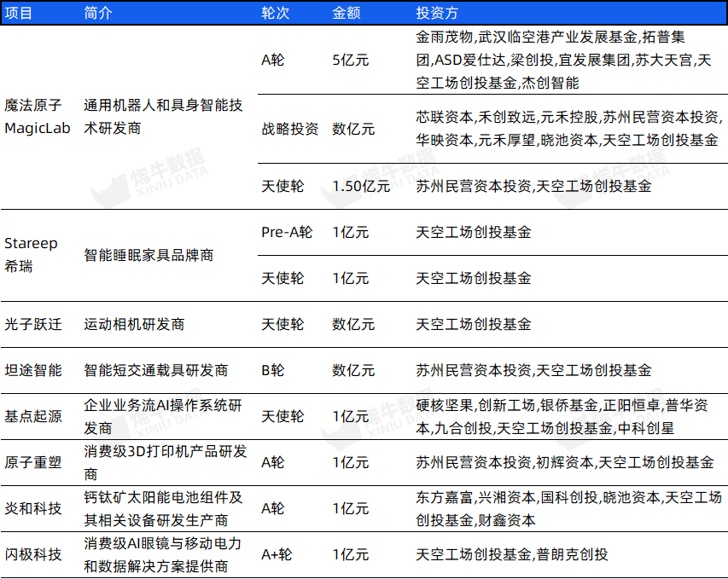
Task: Click 企业业务流AI操作系统研发商 description
Action: (x=163, y=416)
